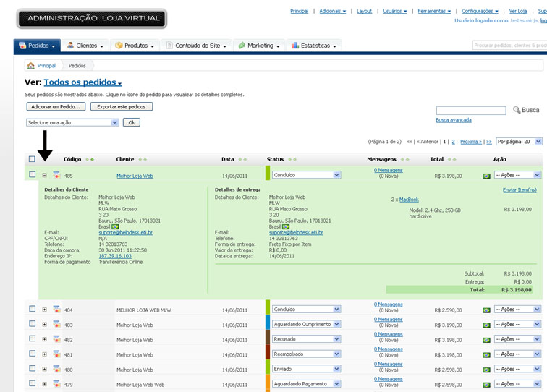Click Brazil flag icon in order 484 row

tap(486, 310)
